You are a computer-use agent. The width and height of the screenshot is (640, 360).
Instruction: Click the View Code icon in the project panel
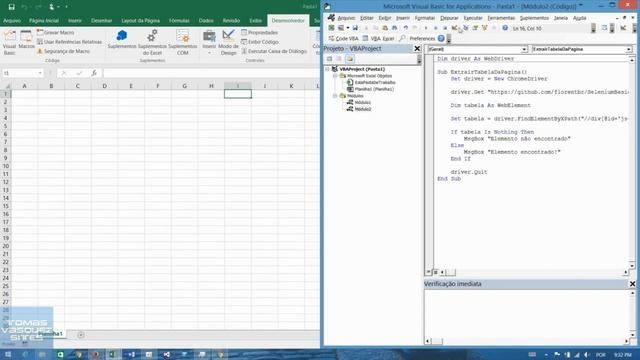329,59
